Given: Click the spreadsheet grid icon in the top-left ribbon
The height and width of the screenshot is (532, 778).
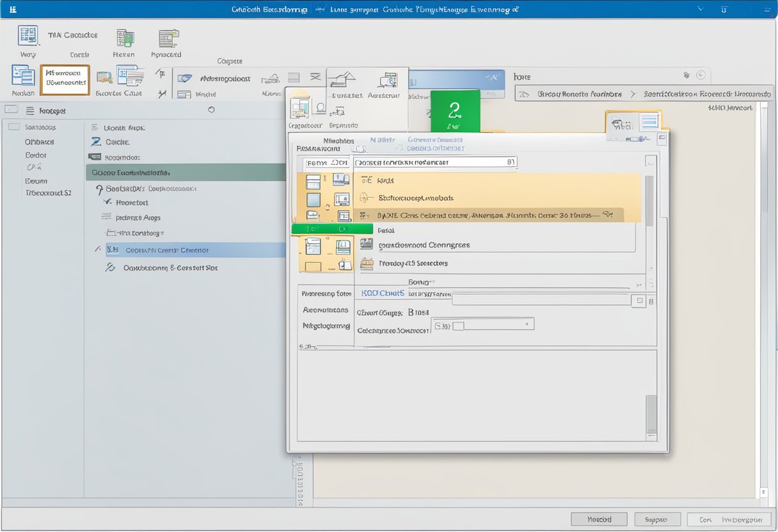Looking at the screenshot, I should [28, 36].
